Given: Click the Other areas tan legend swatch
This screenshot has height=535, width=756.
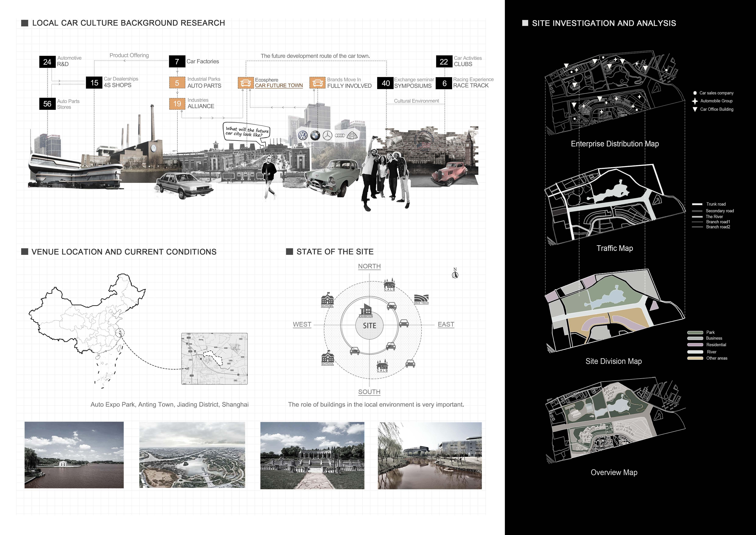Looking at the screenshot, I should click(695, 358).
